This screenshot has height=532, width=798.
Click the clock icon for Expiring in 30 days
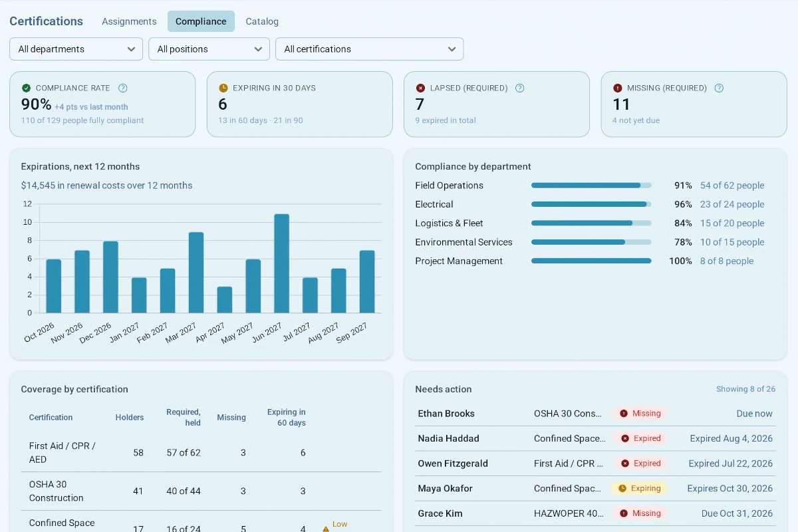click(223, 88)
